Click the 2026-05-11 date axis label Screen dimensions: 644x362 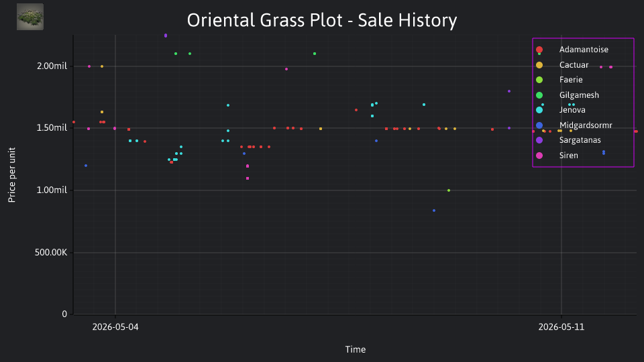tap(561, 327)
